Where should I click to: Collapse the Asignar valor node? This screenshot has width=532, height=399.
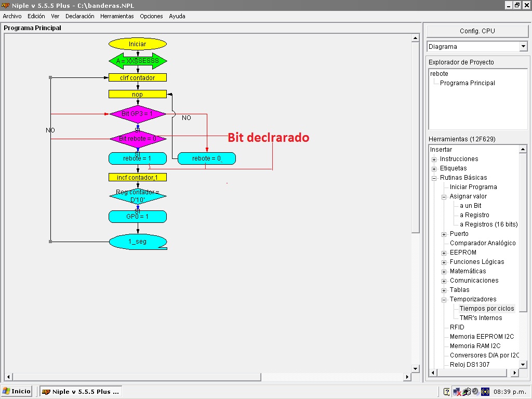click(444, 197)
